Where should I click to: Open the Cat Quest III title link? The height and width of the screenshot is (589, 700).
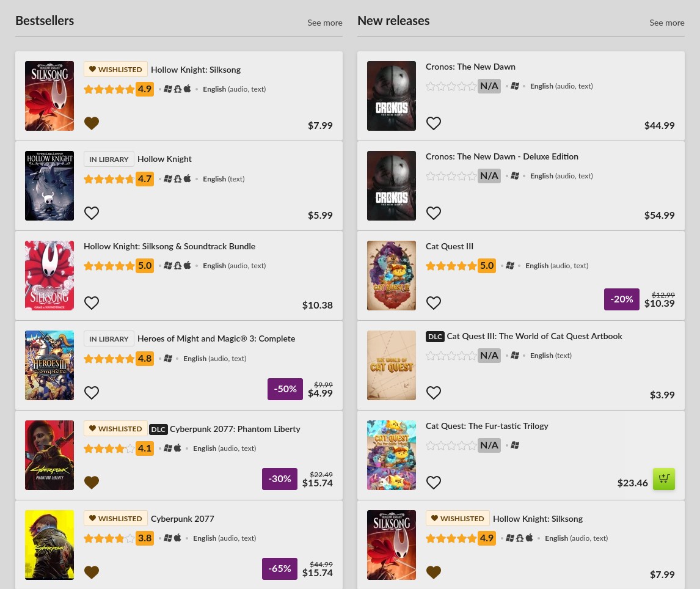pyautogui.click(x=450, y=246)
